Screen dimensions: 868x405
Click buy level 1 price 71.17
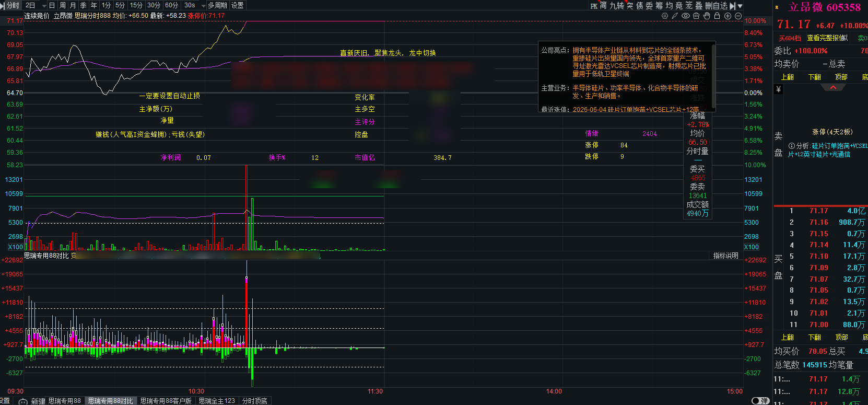click(x=819, y=211)
